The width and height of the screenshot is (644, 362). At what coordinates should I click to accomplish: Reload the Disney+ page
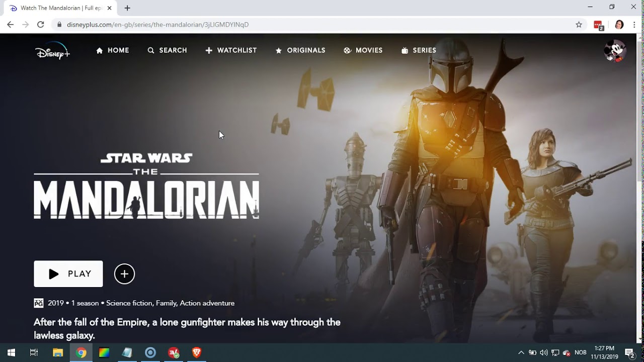(41, 25)
